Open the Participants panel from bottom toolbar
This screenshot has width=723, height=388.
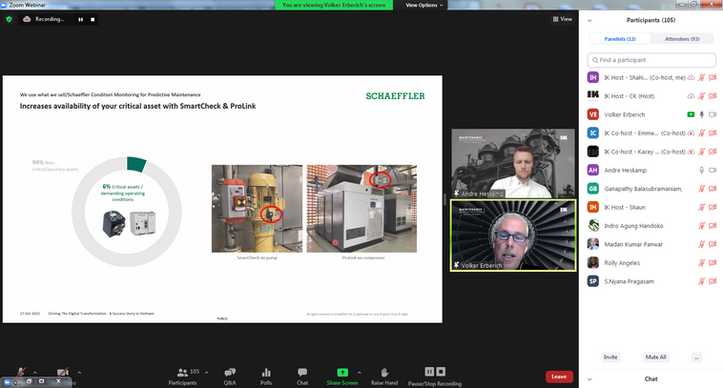pyautogui.click(x=183, y=376)
